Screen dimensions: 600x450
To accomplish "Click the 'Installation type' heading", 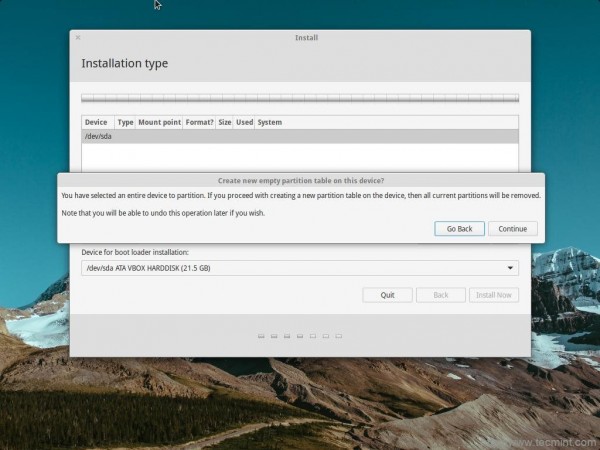I will pyautogui.click(x=125, y=63).
